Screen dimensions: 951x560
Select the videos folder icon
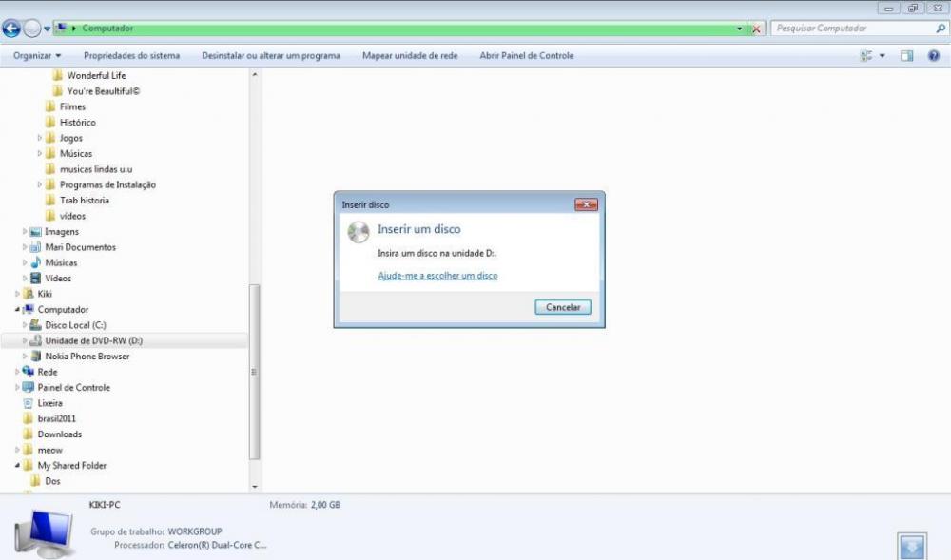[51, 216]
